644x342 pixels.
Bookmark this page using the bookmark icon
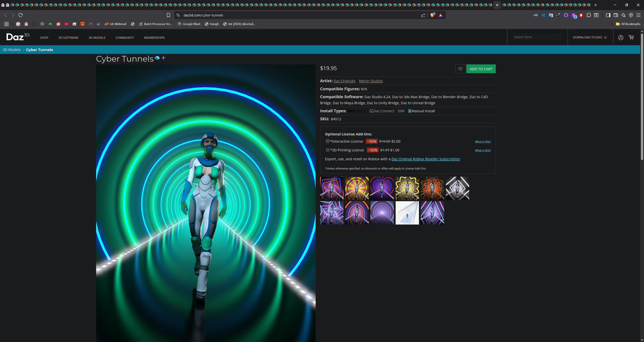pyautogui.click(x=168, y=15)
